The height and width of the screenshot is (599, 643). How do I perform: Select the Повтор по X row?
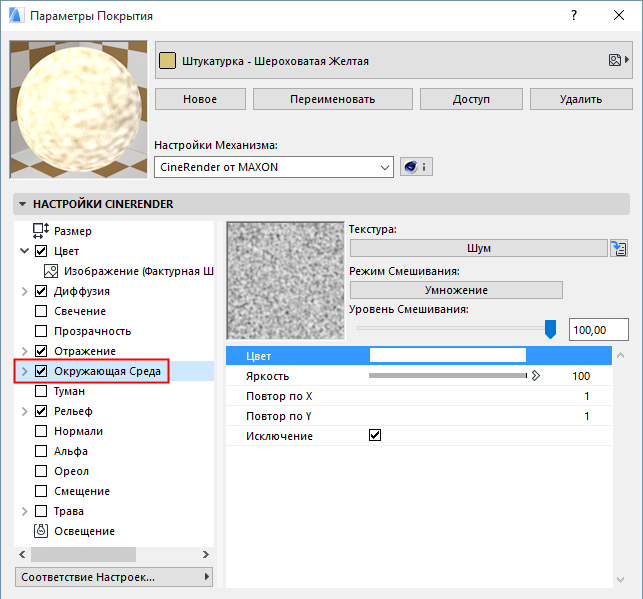(419, 396)
